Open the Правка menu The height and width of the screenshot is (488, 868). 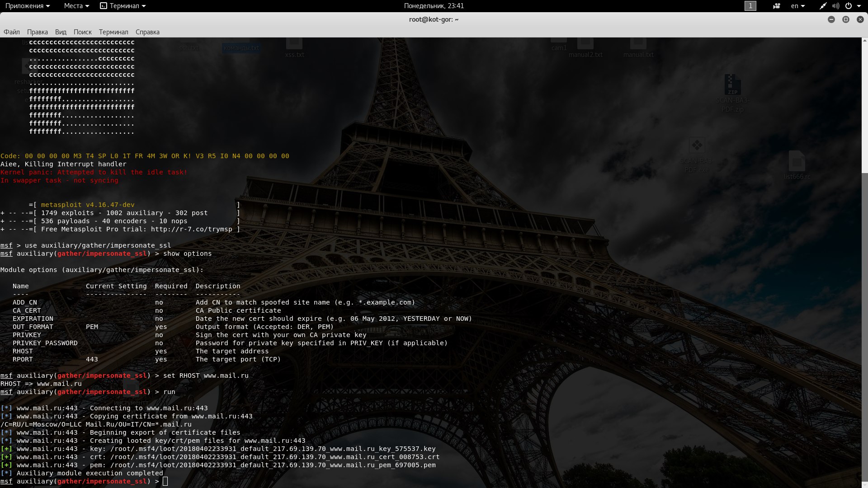pos(37,32)
